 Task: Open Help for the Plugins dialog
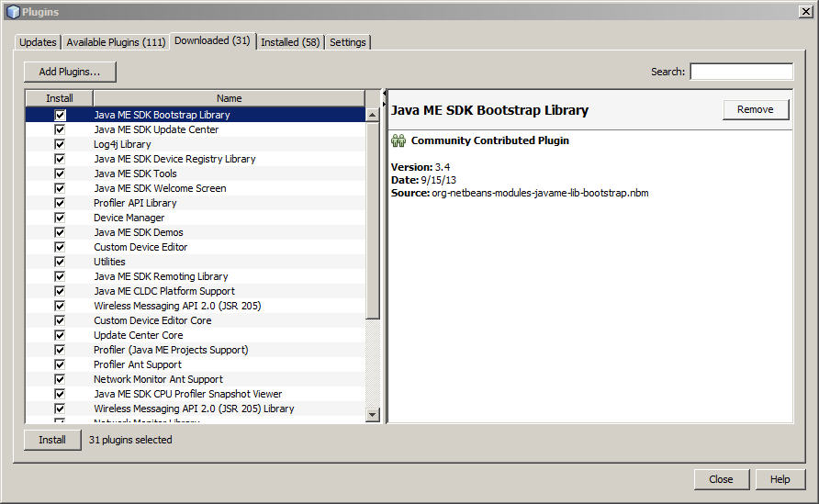(x=780, y=479)
